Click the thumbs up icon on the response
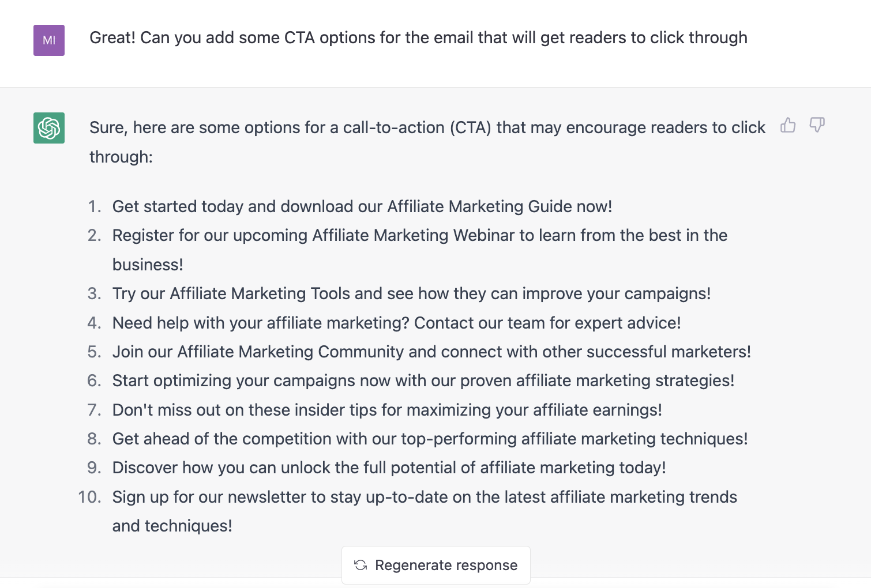The image size is (871, 588). [788, 125]
